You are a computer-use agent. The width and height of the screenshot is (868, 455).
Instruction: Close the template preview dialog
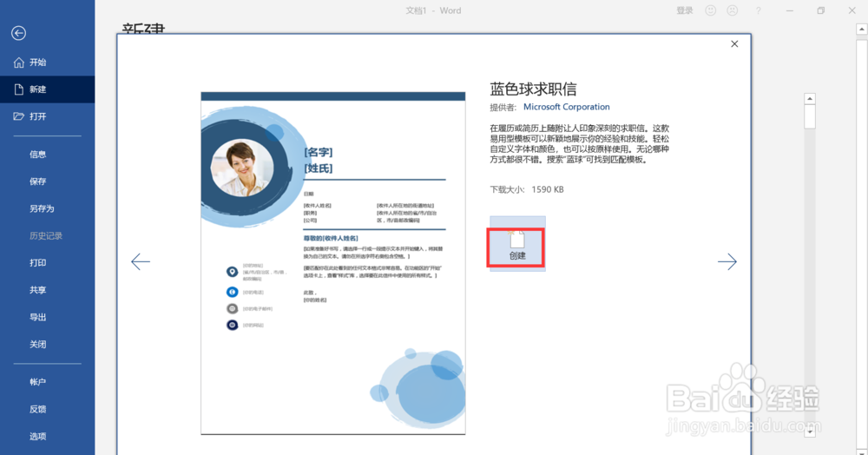pyautogui.click(x=734, y=43)
